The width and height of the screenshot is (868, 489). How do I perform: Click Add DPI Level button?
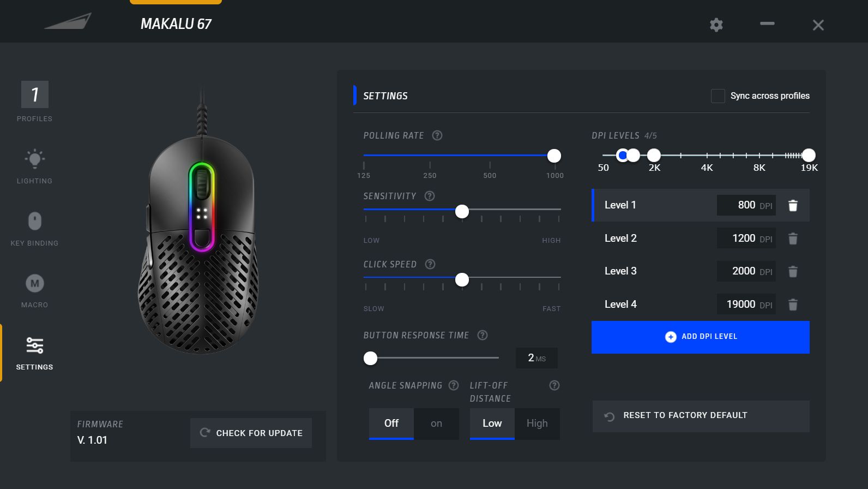[701, 337]
